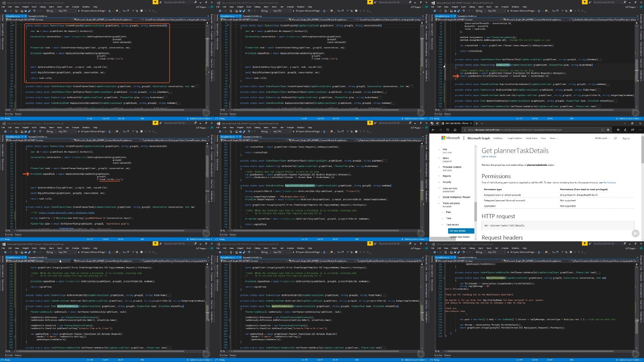The height and width of the screenshot is (362, 644).
Task: Toggle GroupService.cs tab pin in DuplicateCostSpreadsheet window
Action: [237, 137]
